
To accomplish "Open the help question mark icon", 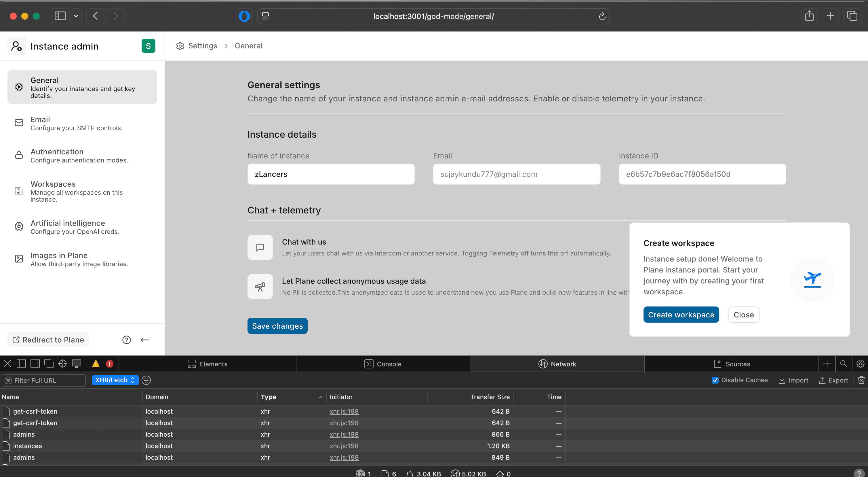I will point(126,340).
